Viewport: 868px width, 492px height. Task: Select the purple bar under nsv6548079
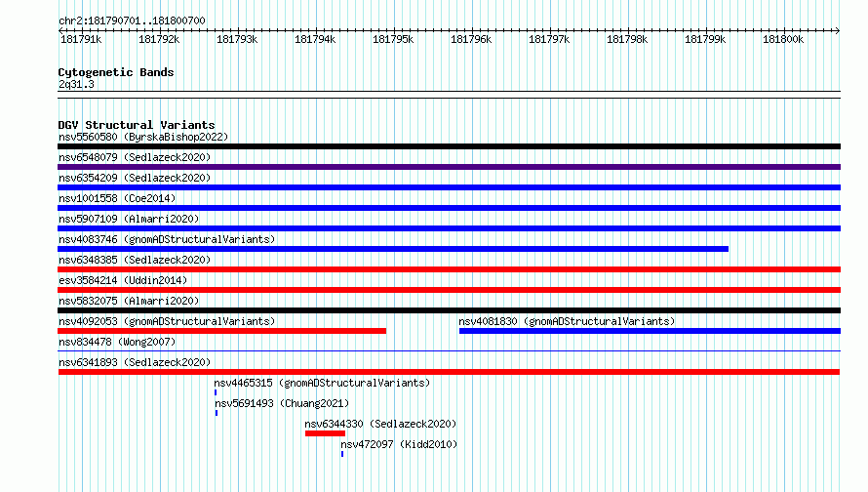(449, 167)
